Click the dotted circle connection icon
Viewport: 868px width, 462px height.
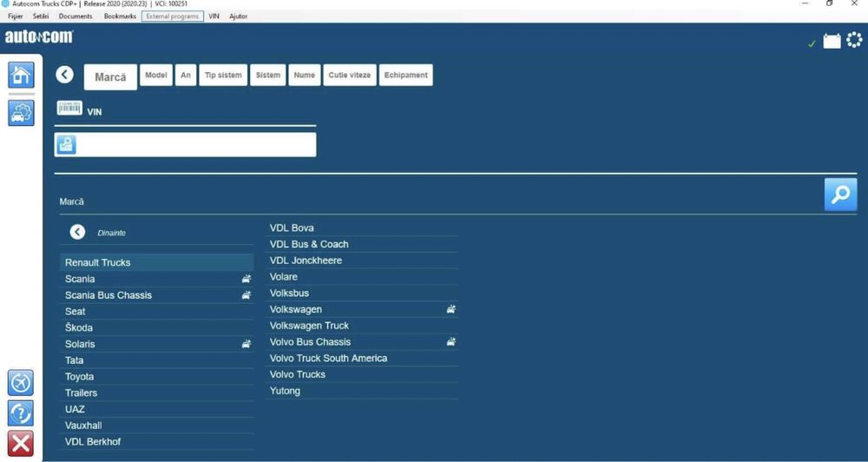(854, 41)
